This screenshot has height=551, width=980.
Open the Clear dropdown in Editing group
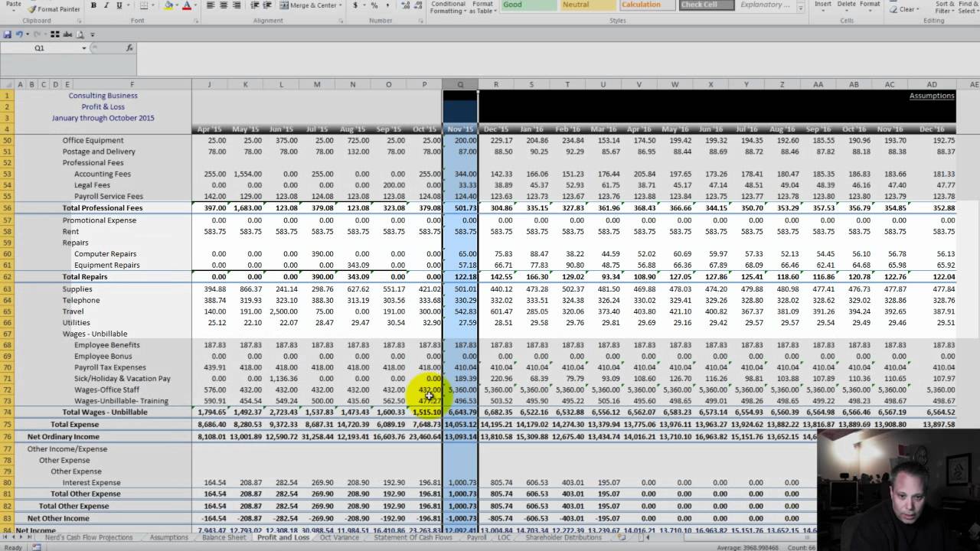[919, 9]
